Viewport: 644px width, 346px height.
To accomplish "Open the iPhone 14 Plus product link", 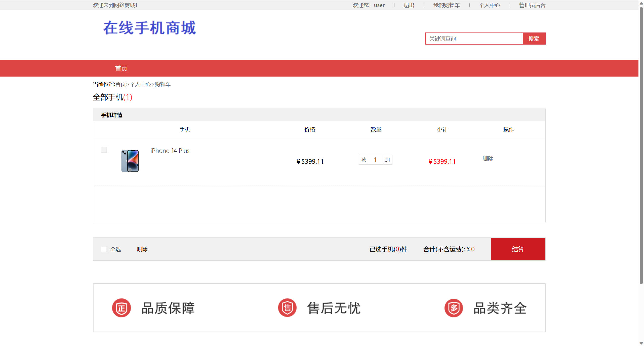I will (170, 150).
